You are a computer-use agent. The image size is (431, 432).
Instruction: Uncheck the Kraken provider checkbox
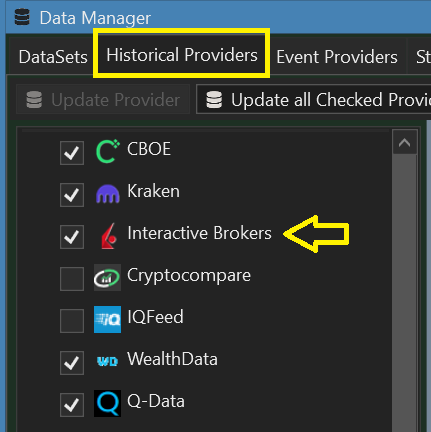pyautogui.click(x=72, y=195)
